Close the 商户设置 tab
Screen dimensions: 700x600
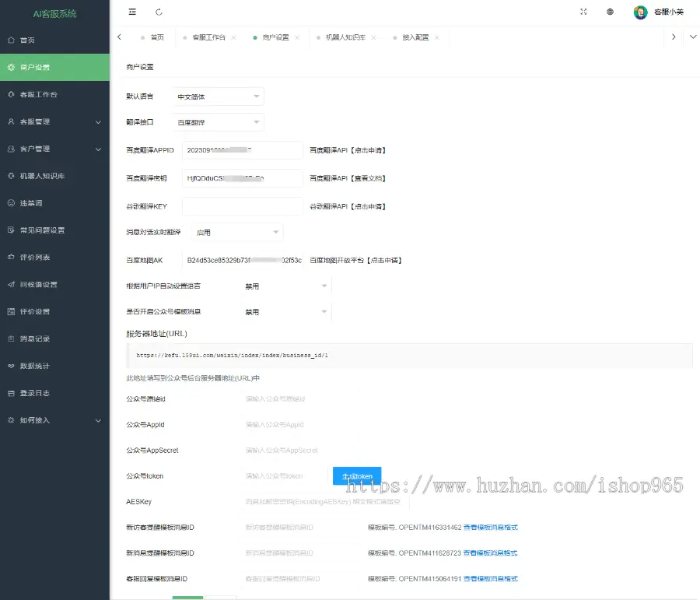click(297, 37)
